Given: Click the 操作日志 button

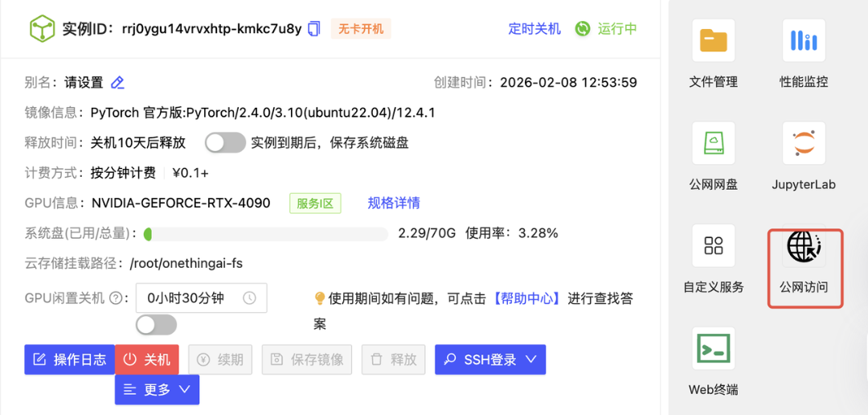Looking at the screenshot, I should click(x=69, y=360).
